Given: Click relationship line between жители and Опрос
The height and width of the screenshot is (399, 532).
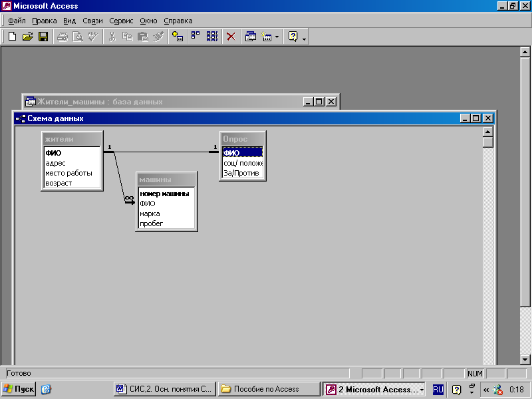Looking at the screenshot, I should [x=161, y=152].
